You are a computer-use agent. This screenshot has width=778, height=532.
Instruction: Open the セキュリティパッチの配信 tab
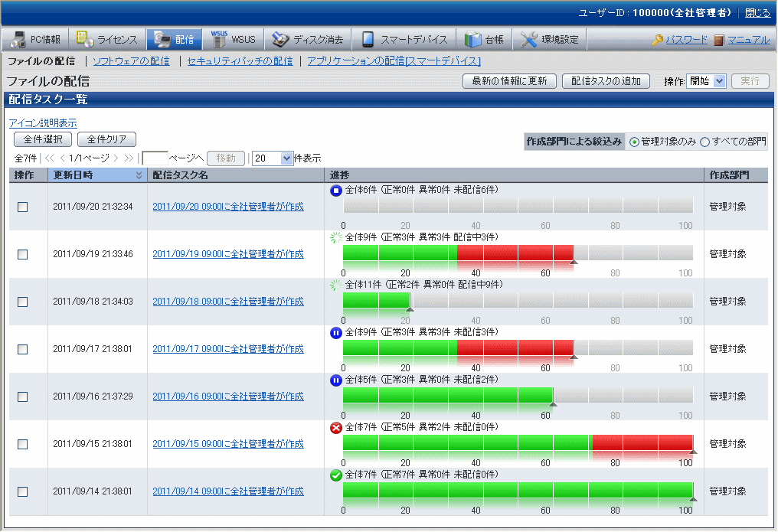pos(240,60)
